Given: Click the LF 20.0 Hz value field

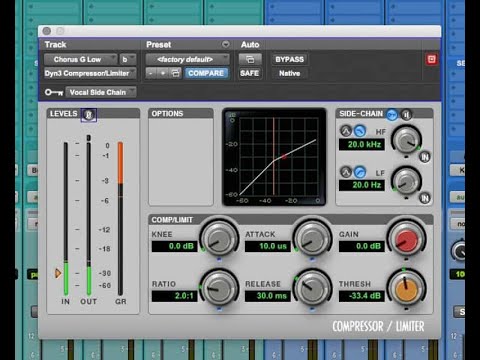Looking at the screenshot, I should click(362, 185).
